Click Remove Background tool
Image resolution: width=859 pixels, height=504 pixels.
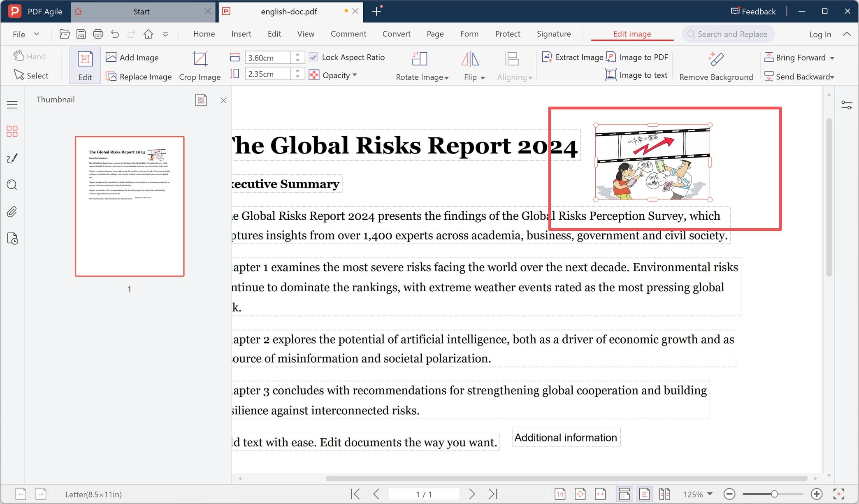tap(716, 66)
